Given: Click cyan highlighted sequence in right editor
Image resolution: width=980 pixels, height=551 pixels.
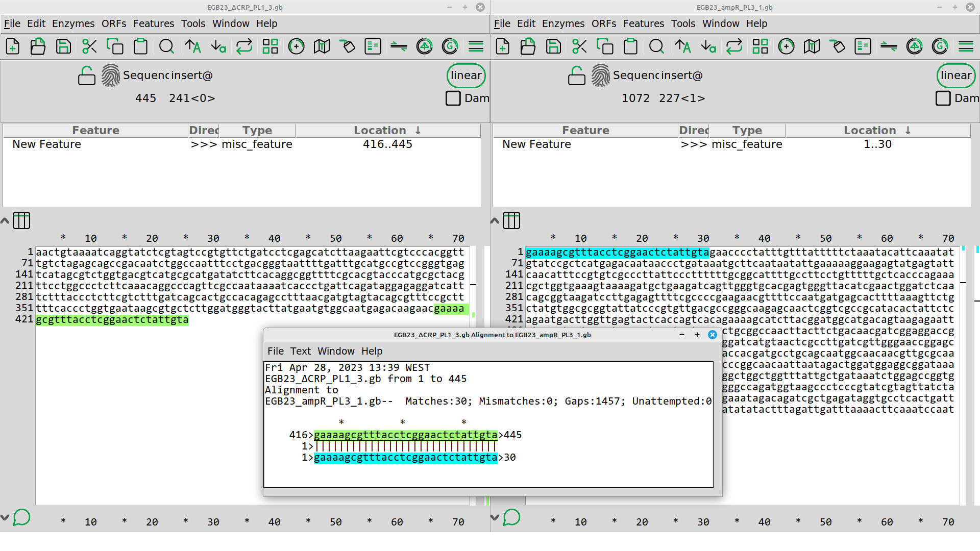Looking at the screenshot, I should (617, 253).
